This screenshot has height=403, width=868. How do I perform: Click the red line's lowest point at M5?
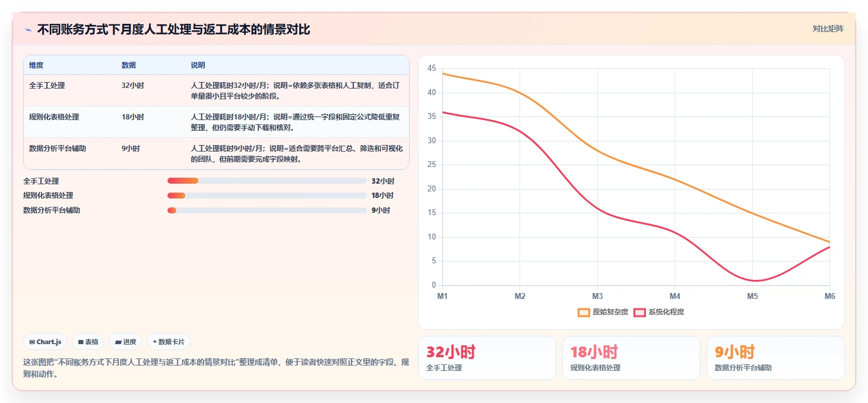pos(752,281)
